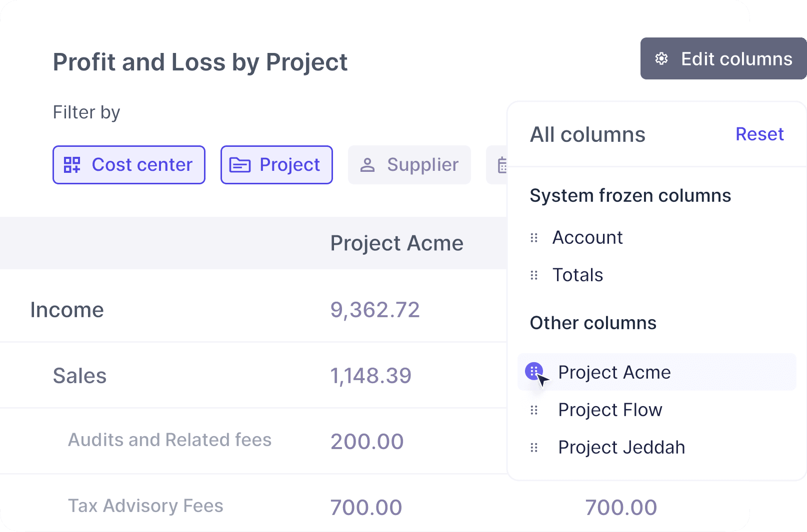Toggle the Project filter off
Image resolution: width=807 pixels, height=532 pixels.
click(276, 164)
